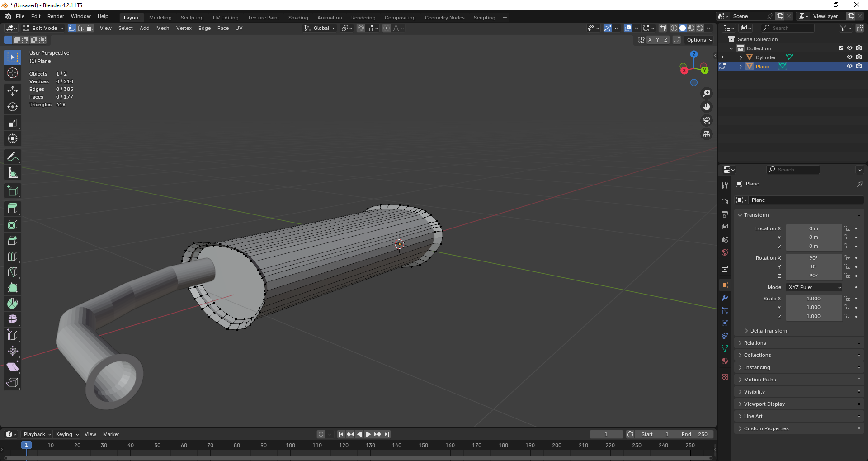
Task: Activate the Extrude Region tool
Action: pos(13,209)
